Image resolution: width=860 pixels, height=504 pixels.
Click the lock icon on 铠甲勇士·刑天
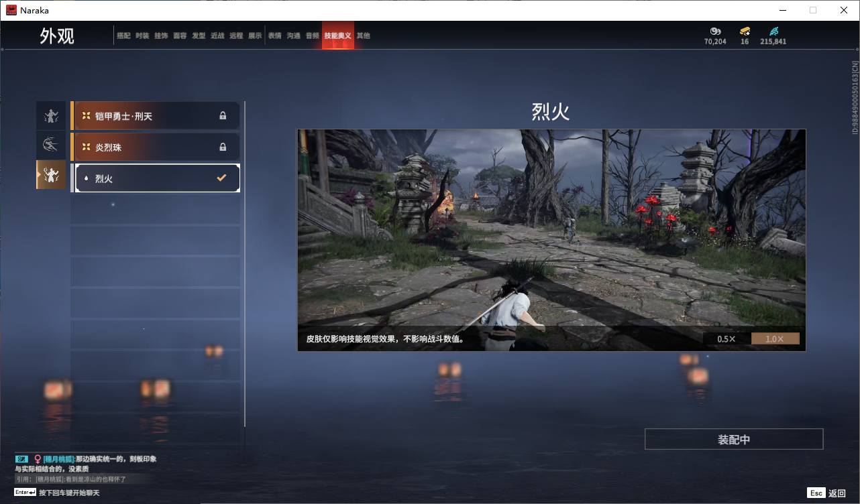point(223,116)
